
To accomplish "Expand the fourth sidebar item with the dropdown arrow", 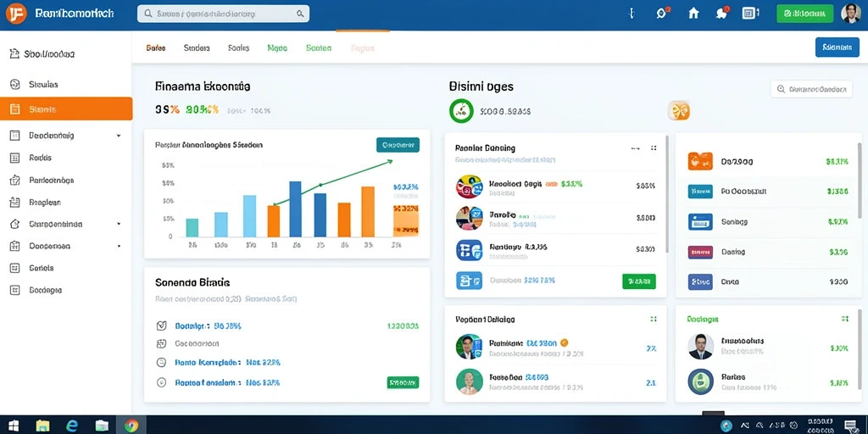I will (x=119, y=135).
